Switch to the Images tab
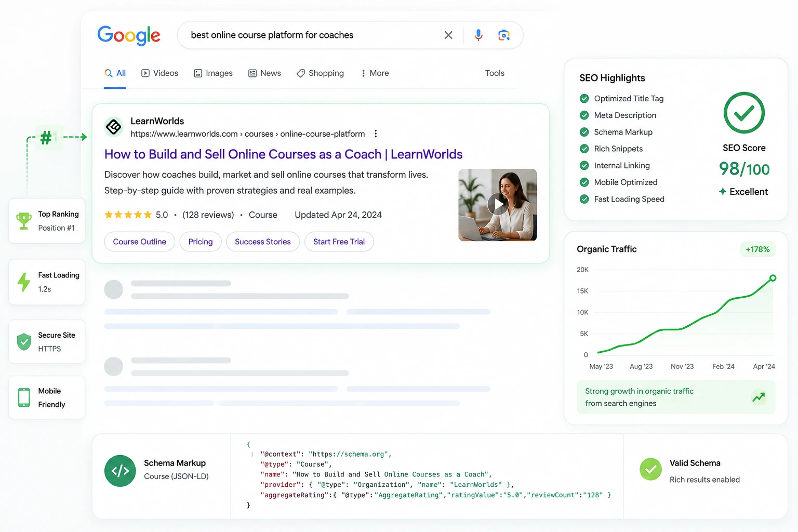Image resolution: width=798 pixels, height=532 pixels. tap(213, 73)
